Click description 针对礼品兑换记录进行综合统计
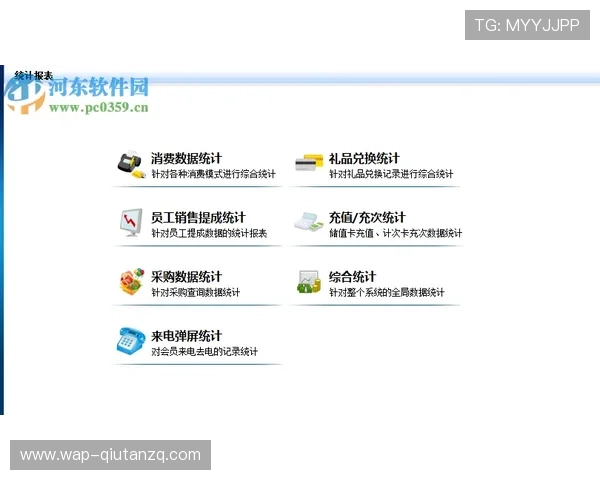The height and width of the screenshot is (480, 600). tap(391, 174)
